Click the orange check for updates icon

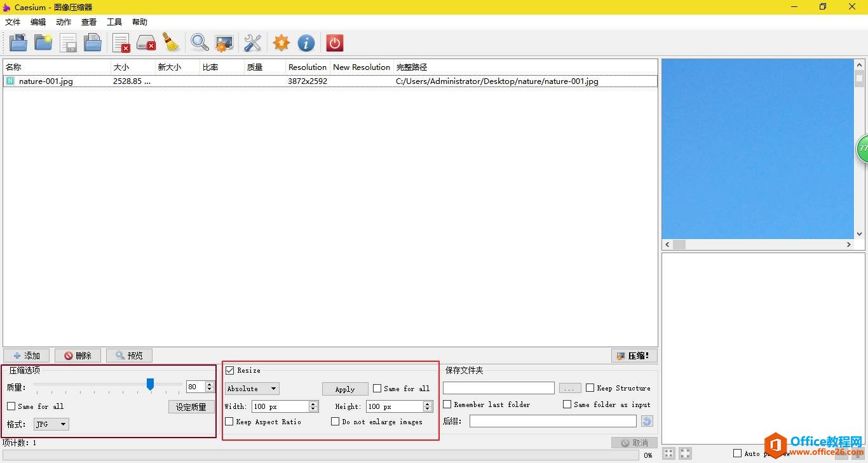coord(281,43)
